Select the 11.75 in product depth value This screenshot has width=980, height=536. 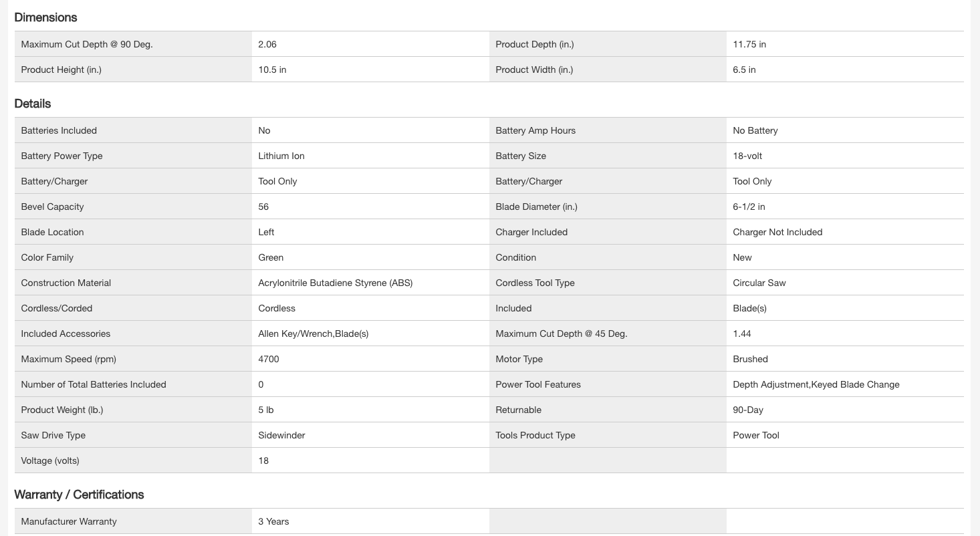coord(749,44)
